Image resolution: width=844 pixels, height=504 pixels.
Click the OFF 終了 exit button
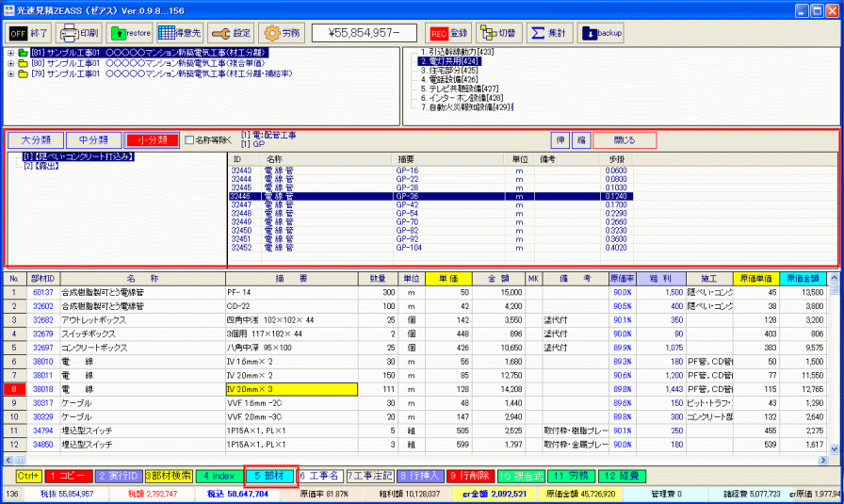tap(29, 33)
